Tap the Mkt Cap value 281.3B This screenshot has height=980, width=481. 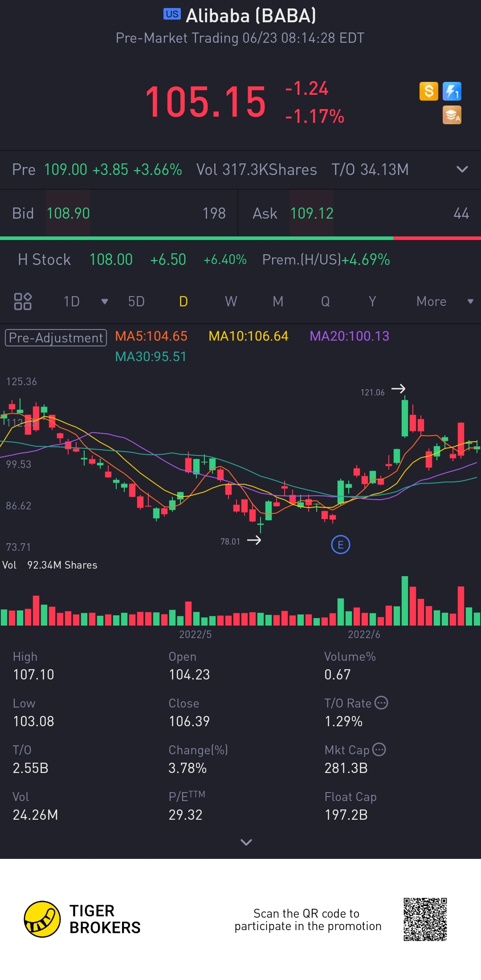point(346,768)
